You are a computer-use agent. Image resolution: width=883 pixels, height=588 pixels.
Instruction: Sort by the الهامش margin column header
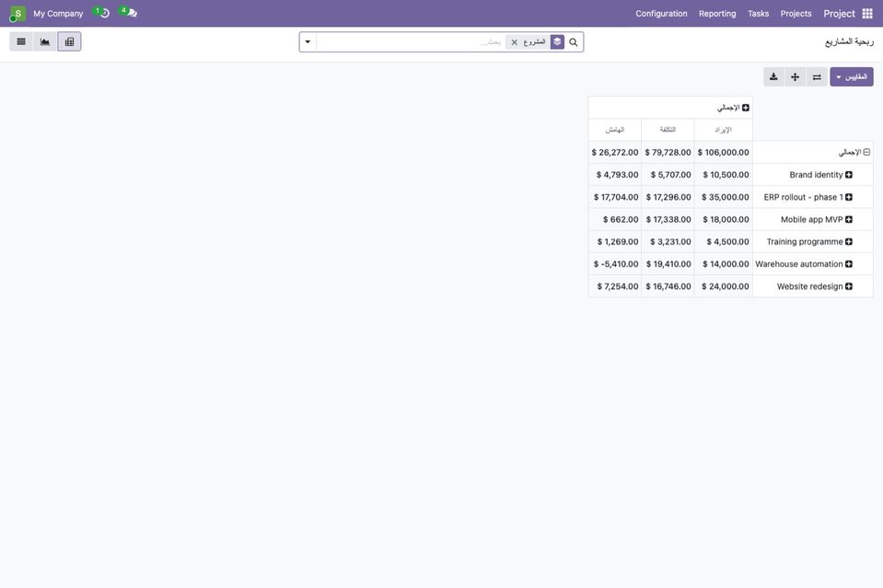pos(615,130)
